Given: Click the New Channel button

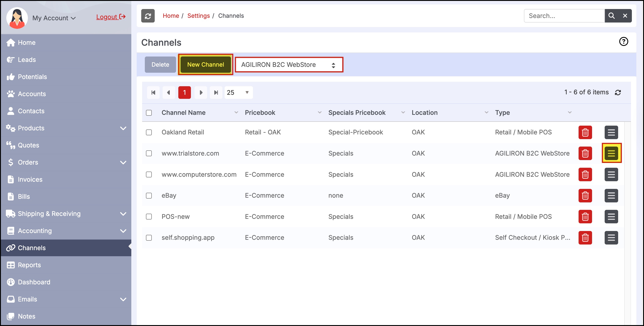Looking at the screenshot, I should tap(206, 65).
